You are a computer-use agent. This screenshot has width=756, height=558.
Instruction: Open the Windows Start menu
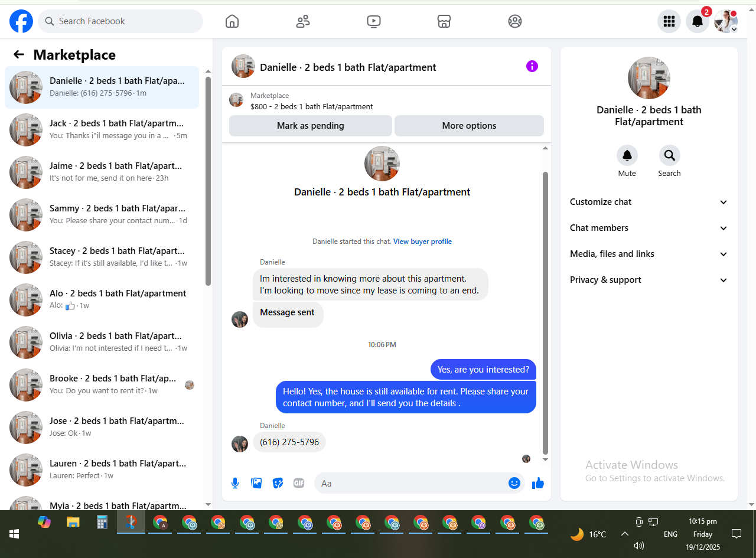pyautogui.click(x=14, y=534)
